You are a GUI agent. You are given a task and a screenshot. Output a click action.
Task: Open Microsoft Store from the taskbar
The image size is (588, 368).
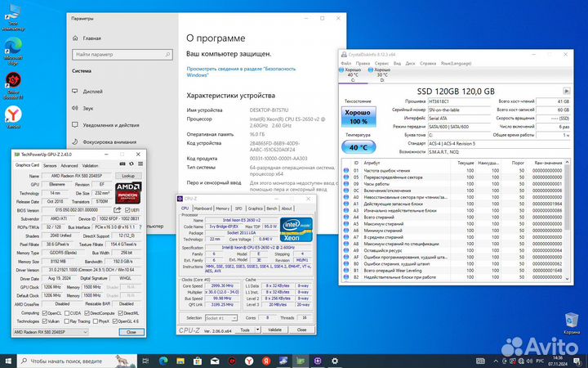pyautogui.click(x=198, y=361)
